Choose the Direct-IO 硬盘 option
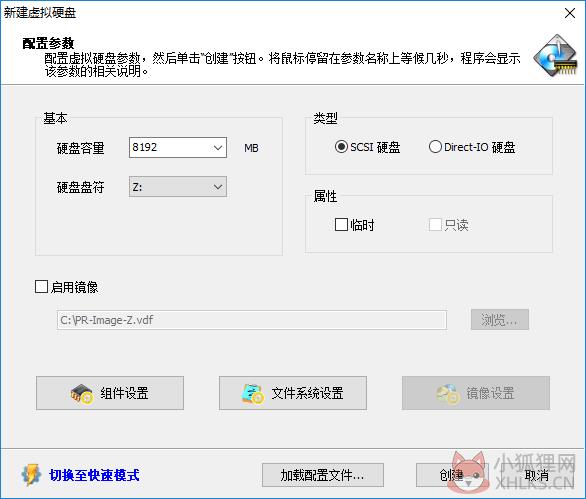The image size is (586, 499). click(x=435, y=147)
